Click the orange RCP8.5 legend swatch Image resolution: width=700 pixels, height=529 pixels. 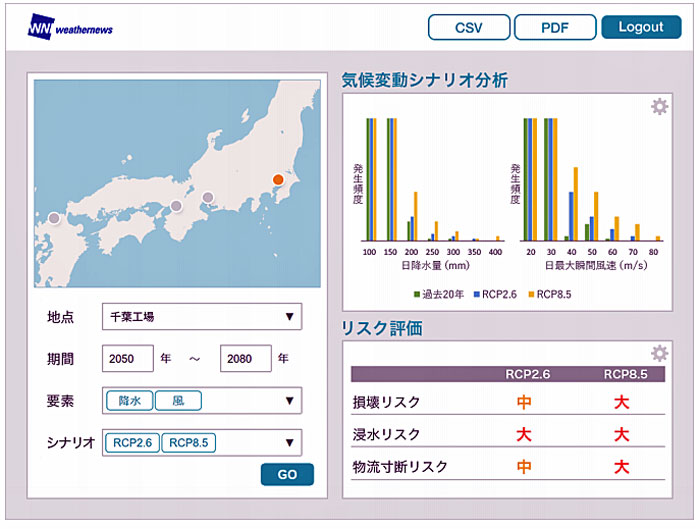pos(531,294)
